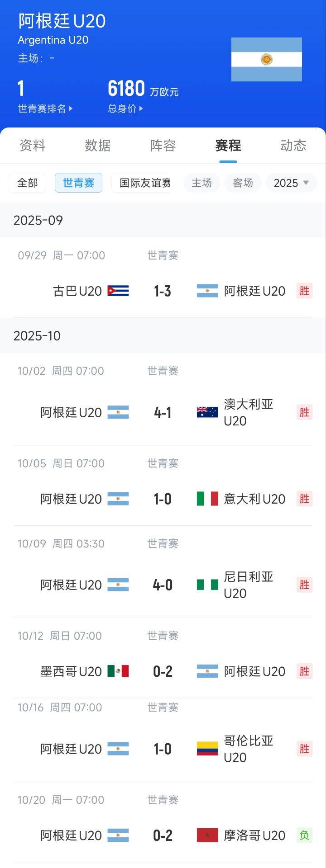Select the 国际友谊赛 filter button
The image size is (326, 868).
pos(144,183)
